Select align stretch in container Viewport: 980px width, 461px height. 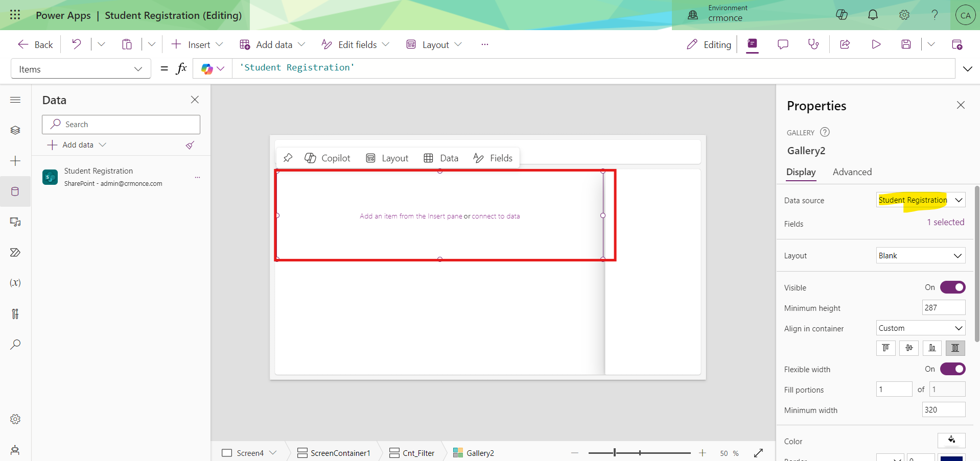[x=955, y=348]
